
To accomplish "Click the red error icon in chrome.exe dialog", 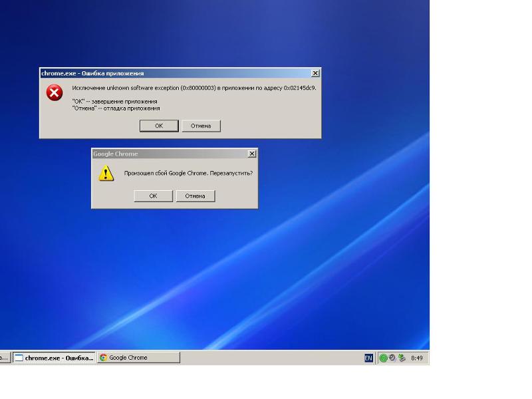I will [x=54, y=93].
